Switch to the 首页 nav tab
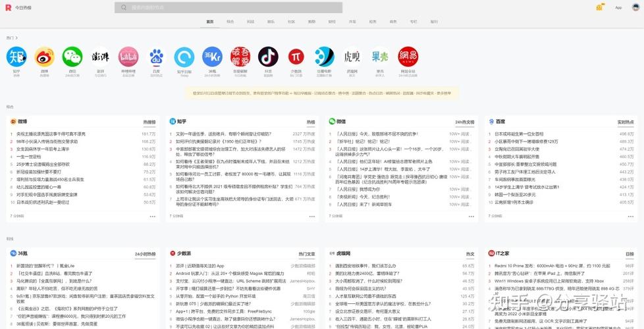This screenshot has height=329, width=644. 210,21
